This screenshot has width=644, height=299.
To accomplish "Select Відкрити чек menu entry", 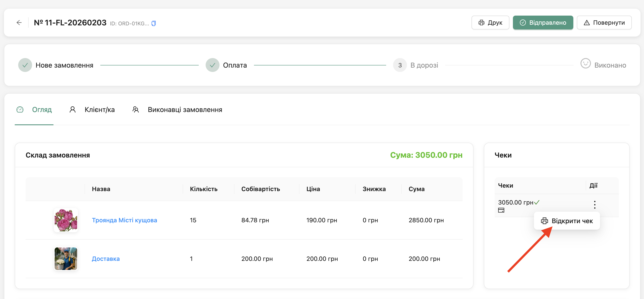I will [567, 221].
